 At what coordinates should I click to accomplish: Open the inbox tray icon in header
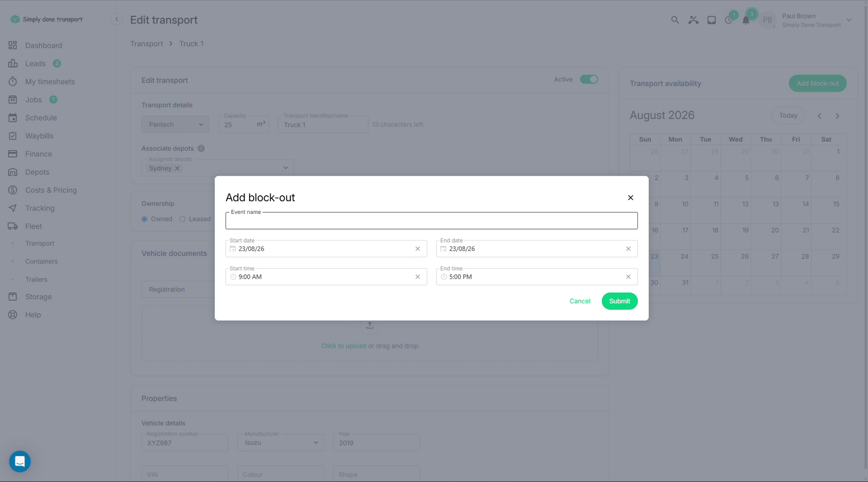tap(711, 20)
